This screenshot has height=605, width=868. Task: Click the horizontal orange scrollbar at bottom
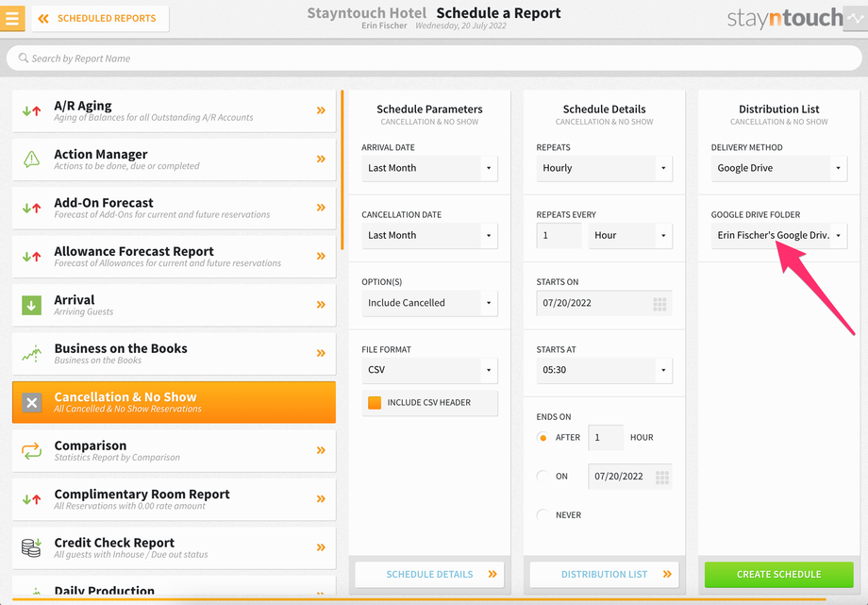(419, 599)
